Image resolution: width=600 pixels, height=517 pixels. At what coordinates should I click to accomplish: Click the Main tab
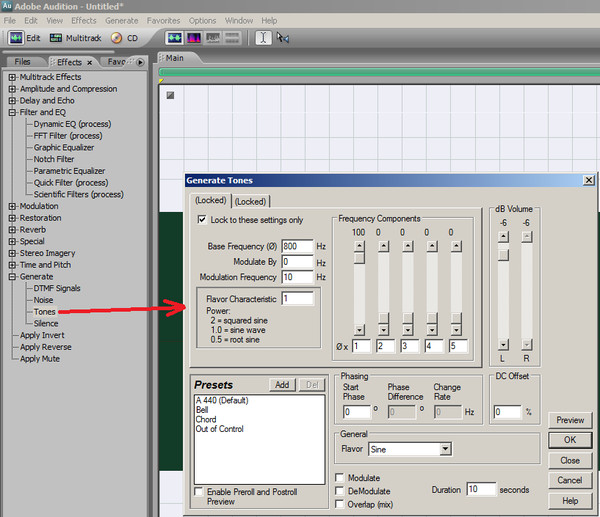coord(174,58)
